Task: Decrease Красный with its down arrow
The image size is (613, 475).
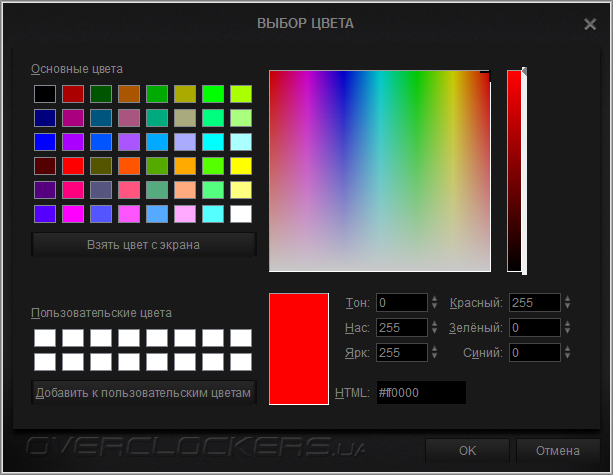Action: tap(567, 307)
